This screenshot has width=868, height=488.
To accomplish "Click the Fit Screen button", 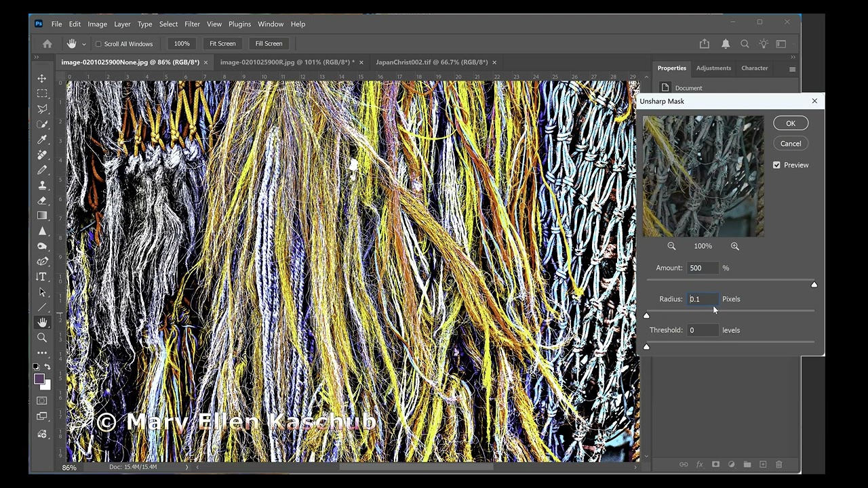I will coord(222,43).
